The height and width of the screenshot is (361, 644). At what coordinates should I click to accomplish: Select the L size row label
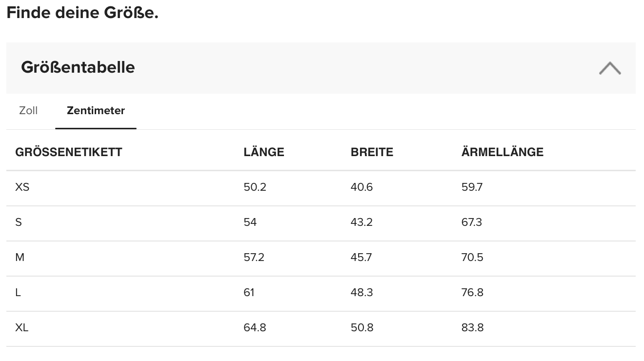click(x=18, y=293)
